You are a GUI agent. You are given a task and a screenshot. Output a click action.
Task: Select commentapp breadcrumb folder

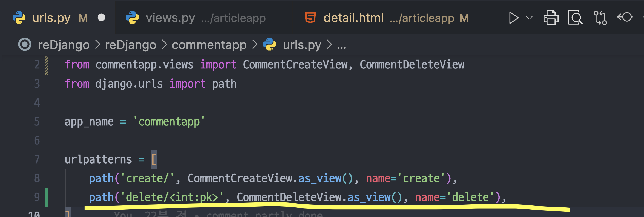point(209,45)
